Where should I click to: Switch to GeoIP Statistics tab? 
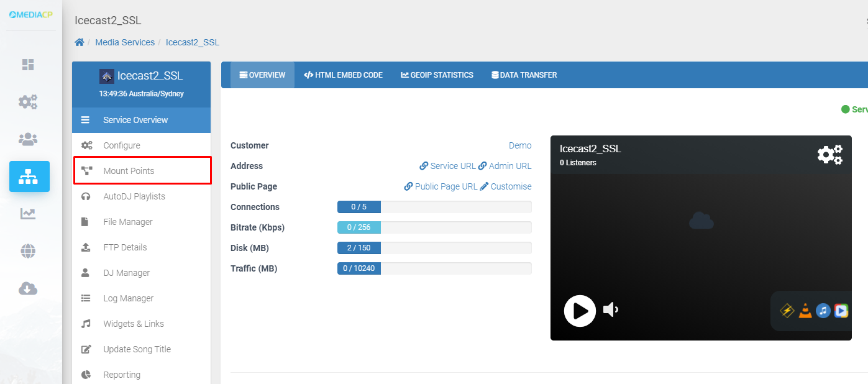(437, 75)
